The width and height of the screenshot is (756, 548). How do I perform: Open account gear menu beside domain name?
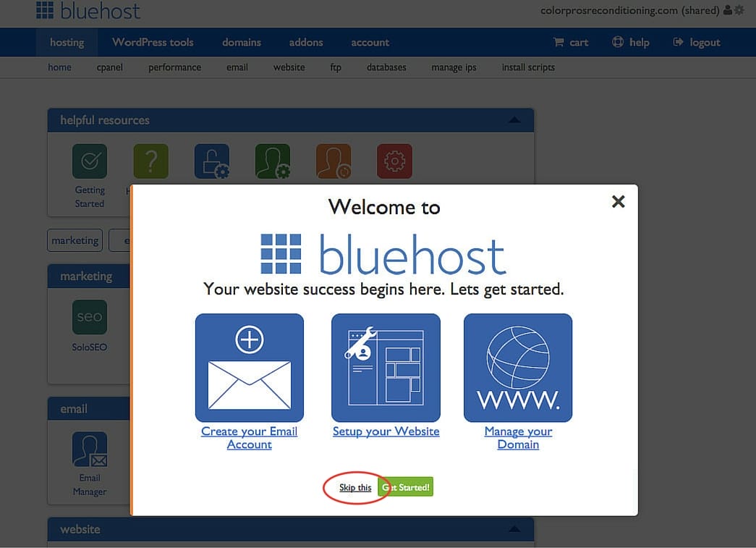[738, 11]
